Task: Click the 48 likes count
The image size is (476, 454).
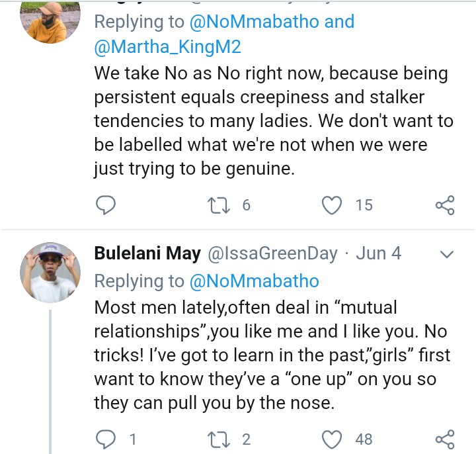Action: click(364, 438)
